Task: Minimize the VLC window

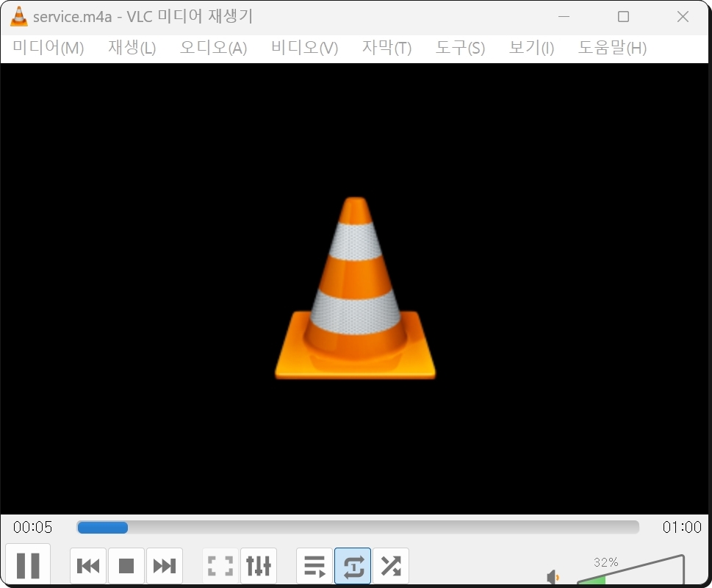Action: tap(564, 16)
